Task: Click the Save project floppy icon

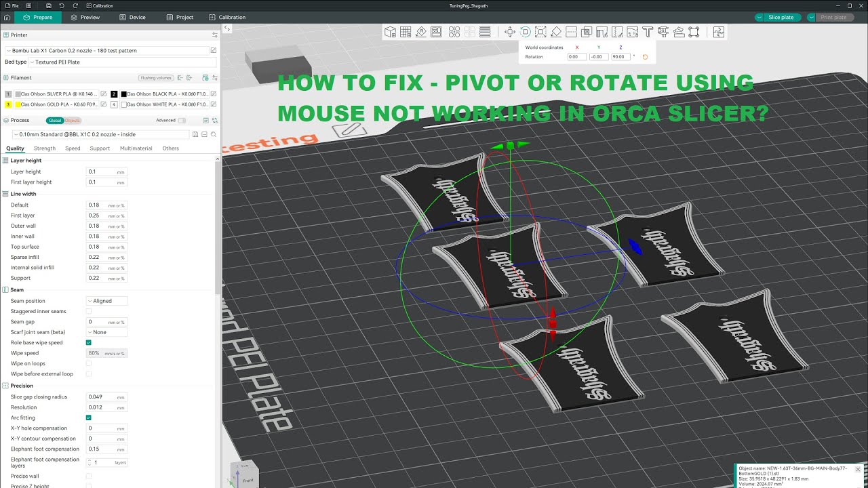Action: pyautogui.click(x=49, y=5)
